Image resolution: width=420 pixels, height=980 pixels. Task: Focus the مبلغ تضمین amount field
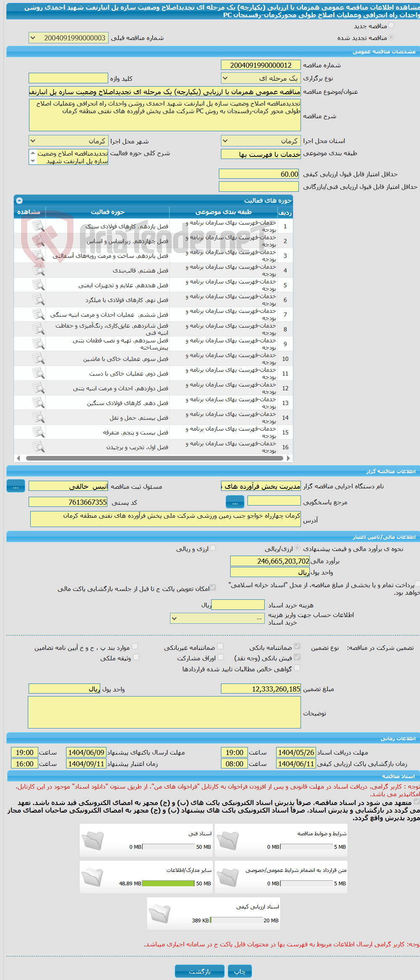(261, 689)
